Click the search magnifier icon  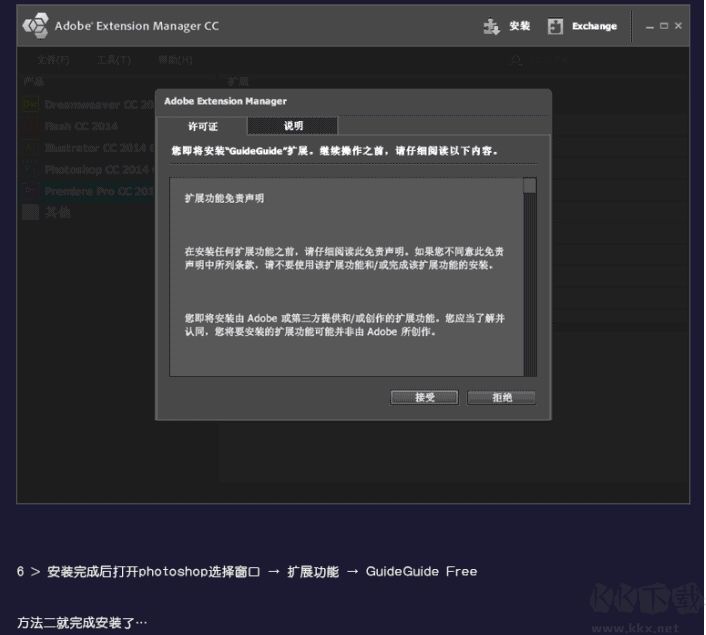(516, 60)
